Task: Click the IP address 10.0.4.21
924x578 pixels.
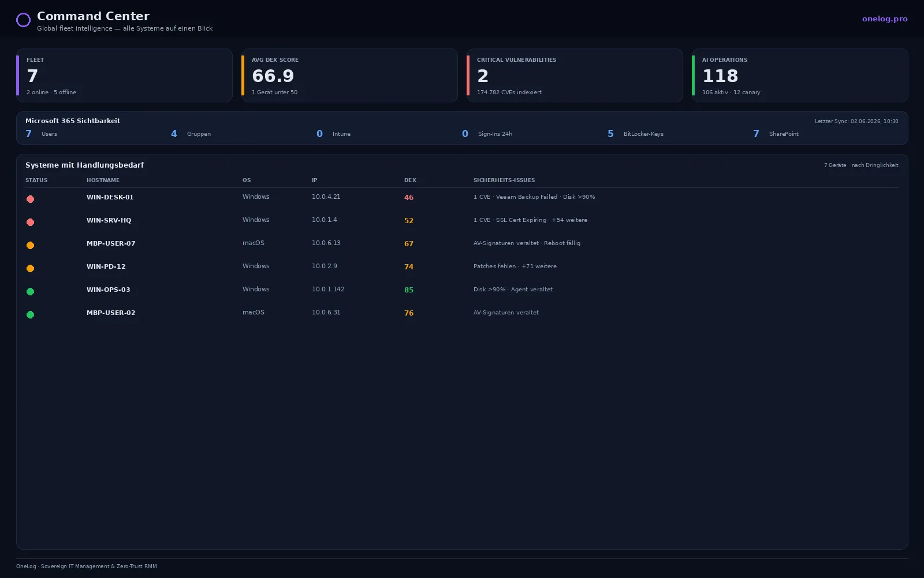Action: coord(326,197)
